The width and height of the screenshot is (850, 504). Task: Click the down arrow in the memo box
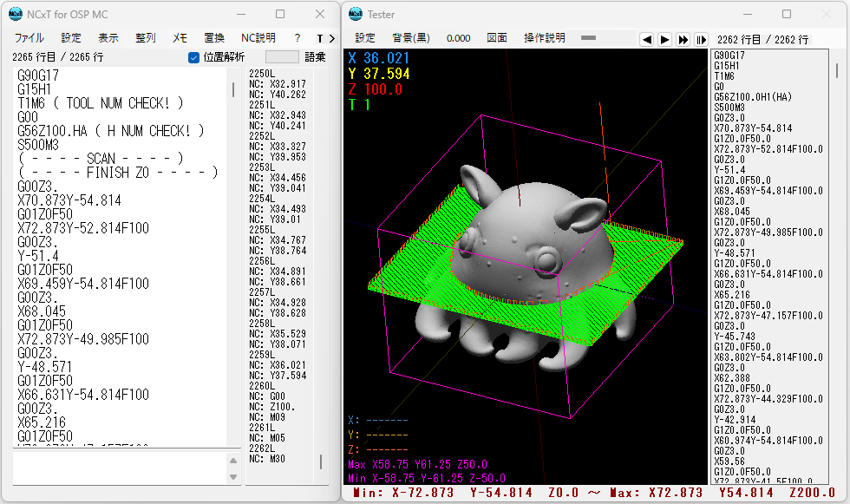click(233, 477)
